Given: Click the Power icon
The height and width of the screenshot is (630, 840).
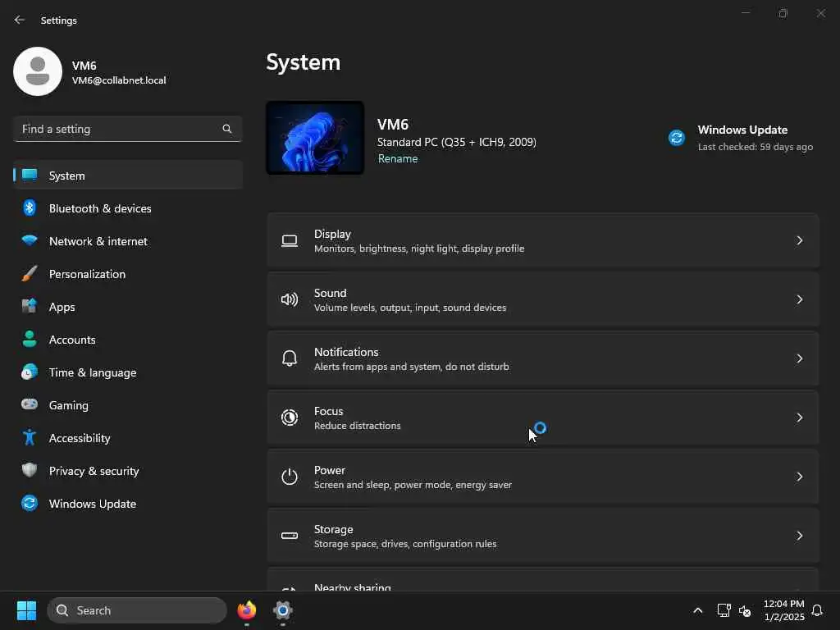Looking at the screenshot, I should click(290, 477).
